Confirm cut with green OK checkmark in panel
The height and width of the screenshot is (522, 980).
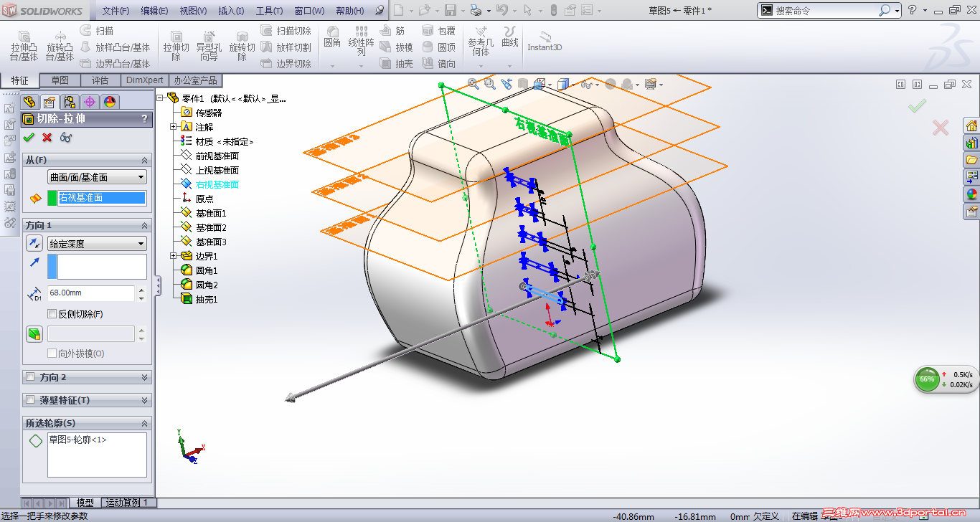click(x=29, y=138)
